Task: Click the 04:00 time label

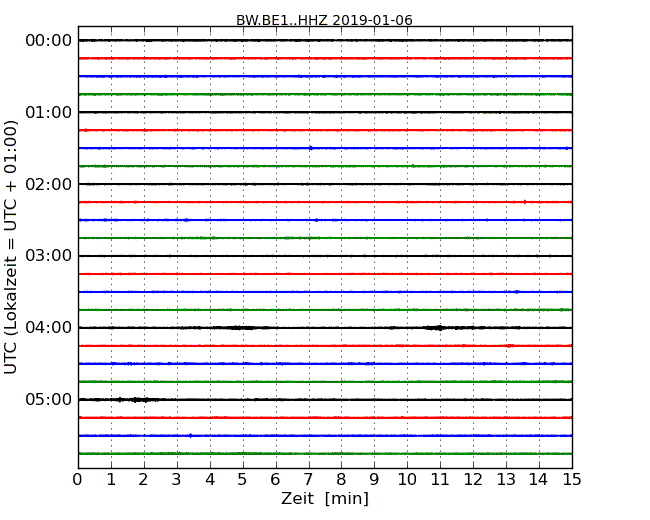Action: tap(49, 328)
